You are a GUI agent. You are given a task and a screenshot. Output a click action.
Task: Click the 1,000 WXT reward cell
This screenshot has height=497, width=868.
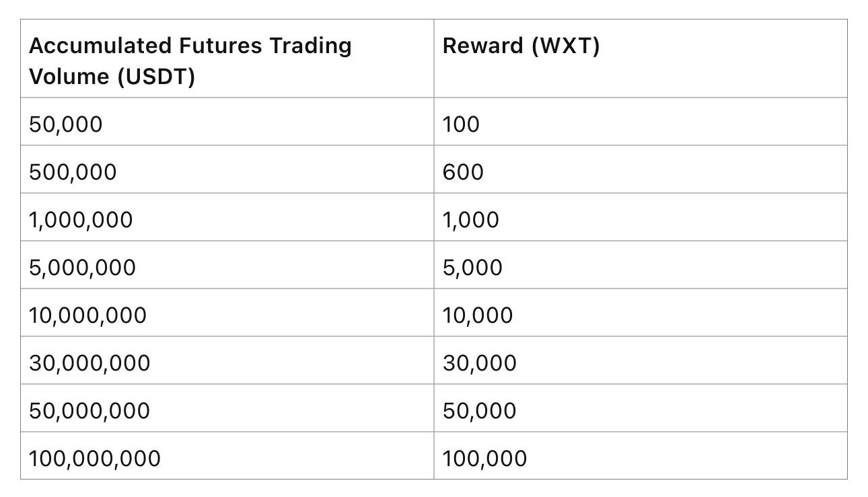coord(641,217)
